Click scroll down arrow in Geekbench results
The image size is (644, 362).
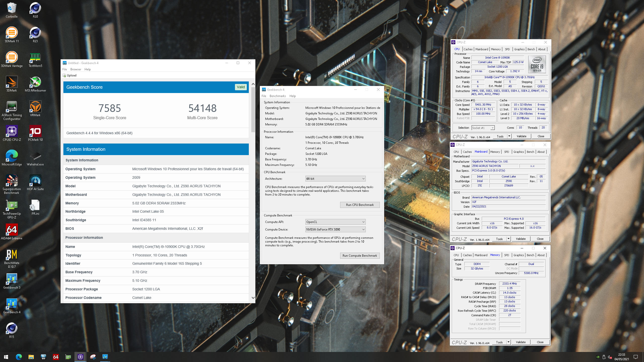pos(253,298)
